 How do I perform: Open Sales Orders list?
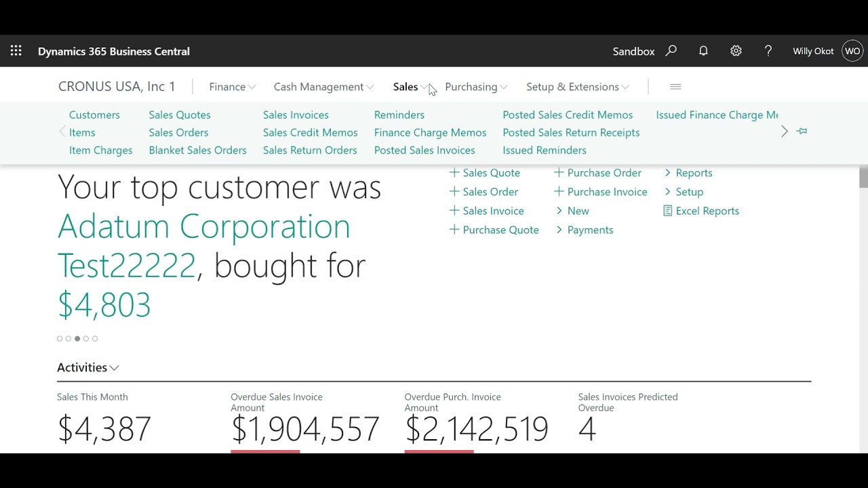click(178, 132)
